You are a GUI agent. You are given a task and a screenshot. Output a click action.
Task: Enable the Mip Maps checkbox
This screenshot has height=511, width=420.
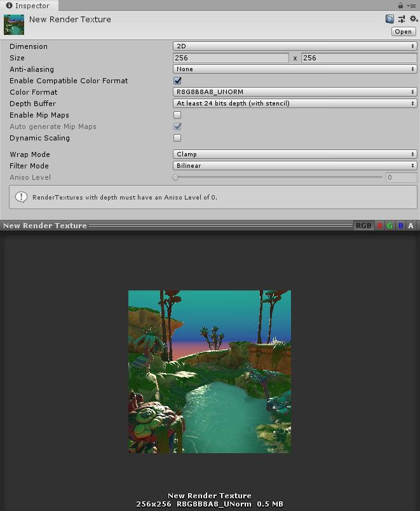click(177, 115)
